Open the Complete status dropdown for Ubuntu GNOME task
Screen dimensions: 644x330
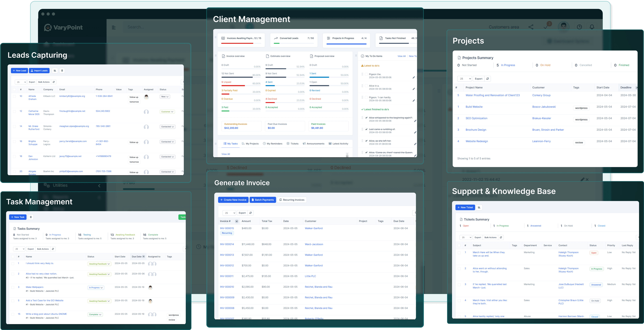pos(95,314)
